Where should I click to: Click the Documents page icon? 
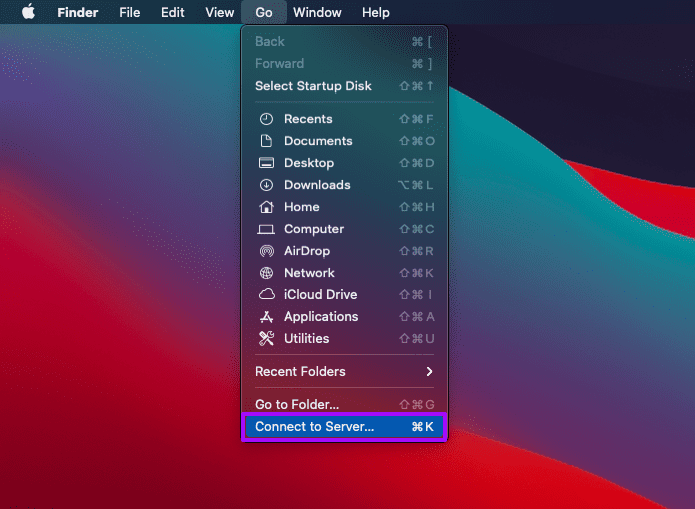coord(266,141)
